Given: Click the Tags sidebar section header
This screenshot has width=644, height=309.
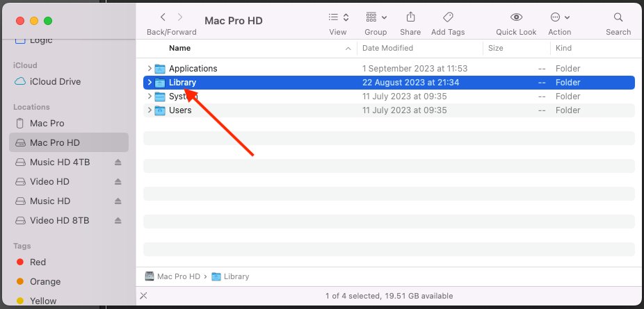Looking at the screenshot, I should pyautogui.click(x=22, y=246).
